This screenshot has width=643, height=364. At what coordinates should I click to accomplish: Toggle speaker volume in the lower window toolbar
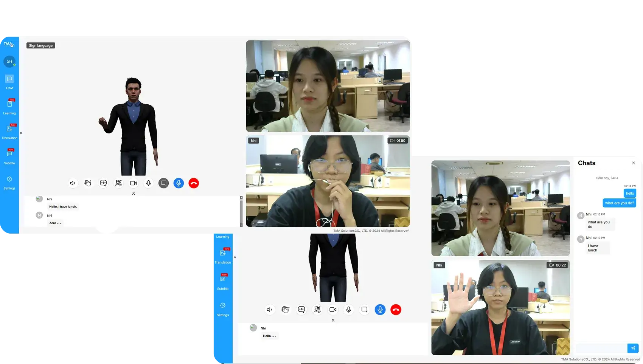[x=269, y=310]
